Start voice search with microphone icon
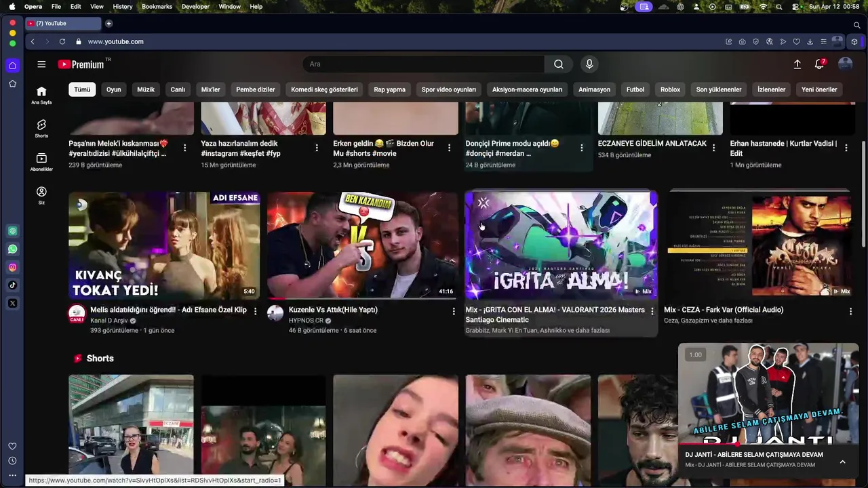The image size is (868, 488). click(589, 64)
